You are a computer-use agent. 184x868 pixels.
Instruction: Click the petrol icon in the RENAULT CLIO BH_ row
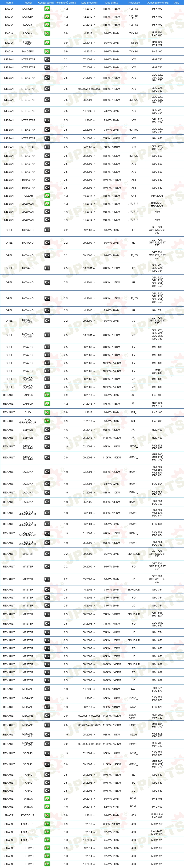(47, 412)
